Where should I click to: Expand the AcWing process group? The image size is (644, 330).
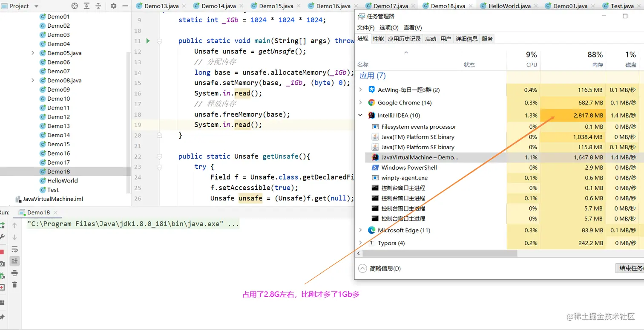click(x=360, y=90)
